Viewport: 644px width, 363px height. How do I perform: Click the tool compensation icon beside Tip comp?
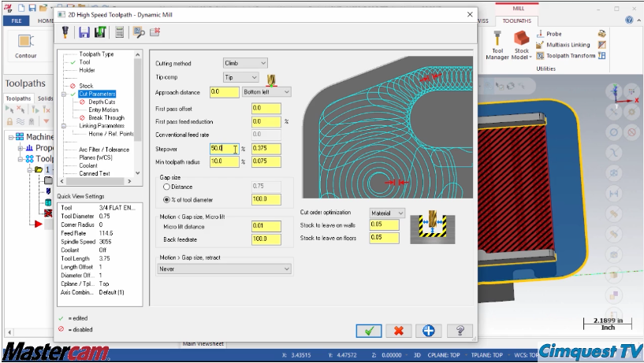(x=271, y=80)
